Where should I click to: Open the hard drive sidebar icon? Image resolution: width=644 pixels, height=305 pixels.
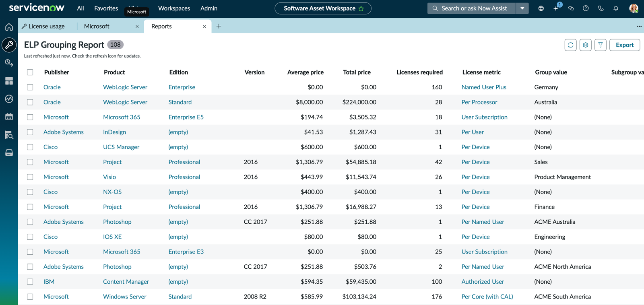[x=9, y=153]
